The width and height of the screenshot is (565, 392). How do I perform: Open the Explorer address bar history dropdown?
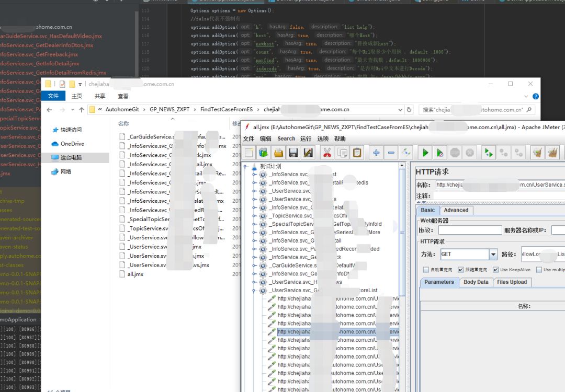[x=400, y=109]
